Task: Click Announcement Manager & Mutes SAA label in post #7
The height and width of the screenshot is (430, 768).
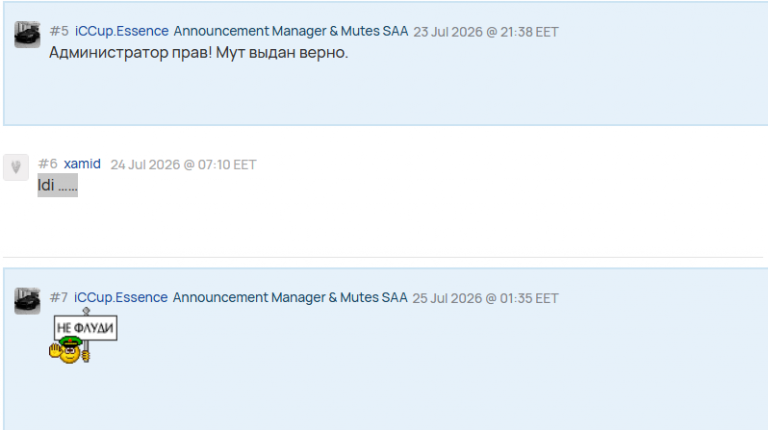Action: [x=290, y=297]
